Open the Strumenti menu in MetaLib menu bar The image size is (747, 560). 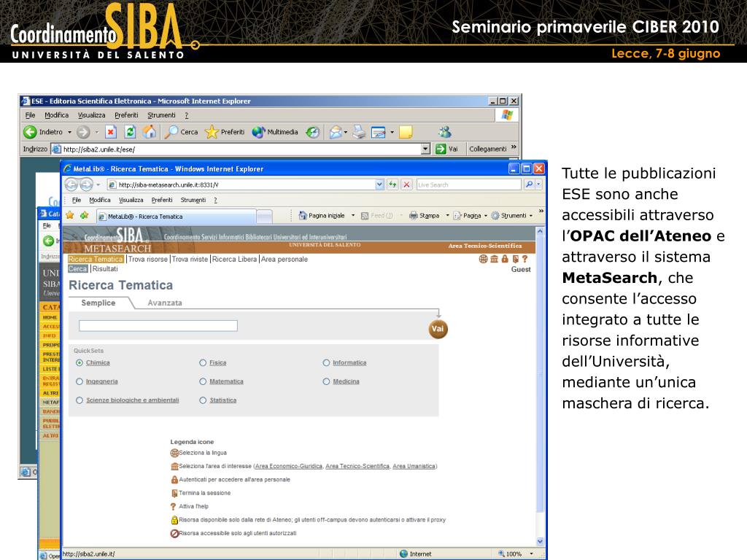[193, 200]
